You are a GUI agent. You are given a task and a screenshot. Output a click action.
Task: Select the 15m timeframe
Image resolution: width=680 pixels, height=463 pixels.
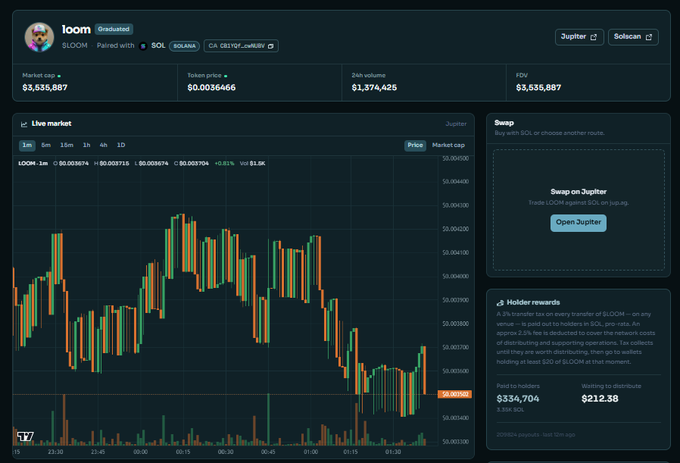coord(66,145)
